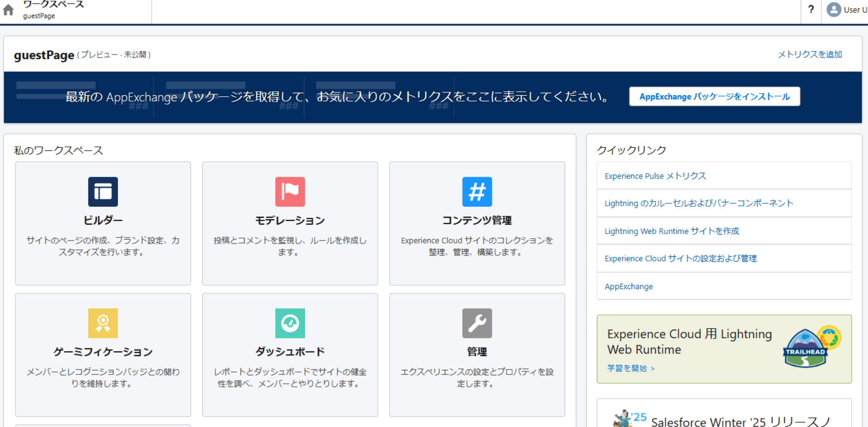Click the ゲーミフィケーション badge icon
The image size is (868, 427).
point(103,323)
